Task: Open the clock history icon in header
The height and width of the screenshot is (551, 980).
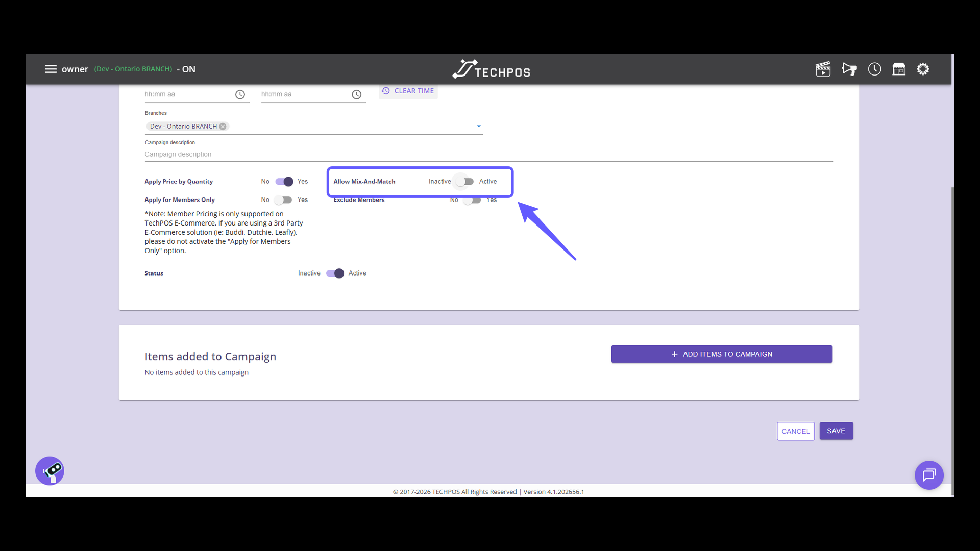Action: 874,69
